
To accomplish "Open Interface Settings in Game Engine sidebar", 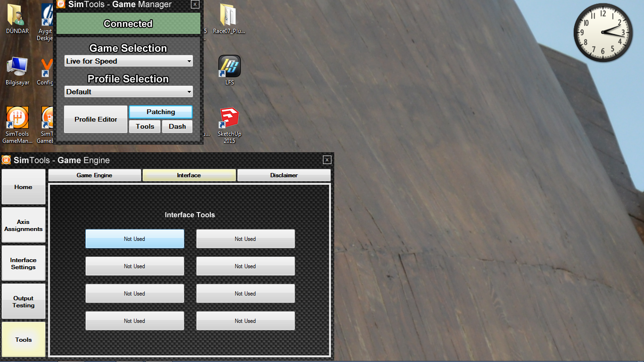I will (24, 263).
